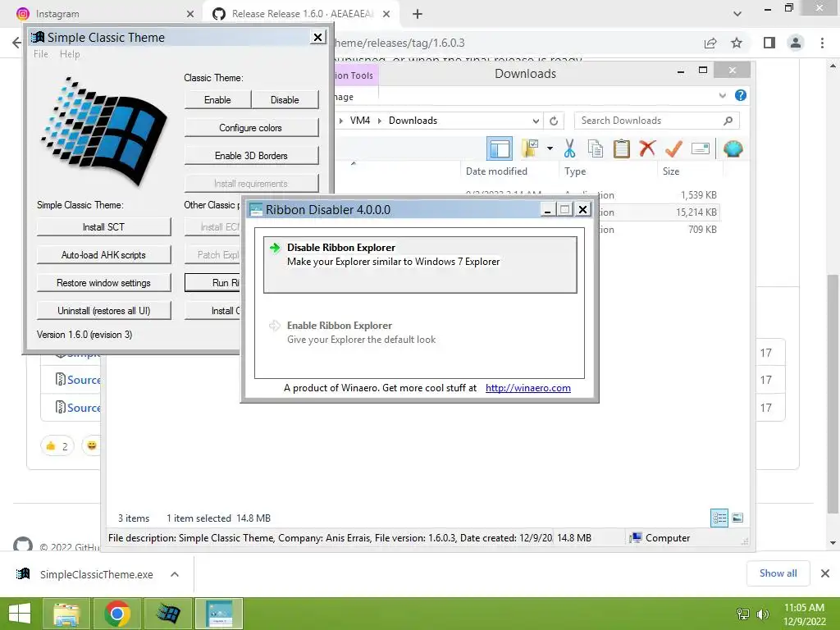This screenshot has width=840, height=630.
Task: Open Google Chrome from taskbar
Action: (117, 614)
